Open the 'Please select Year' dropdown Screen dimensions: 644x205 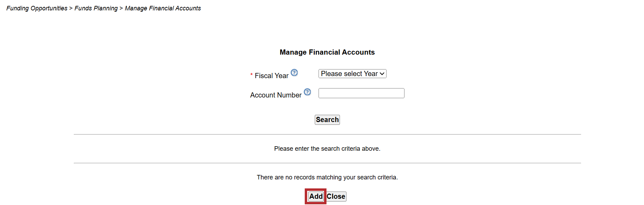tap(349, 74)
